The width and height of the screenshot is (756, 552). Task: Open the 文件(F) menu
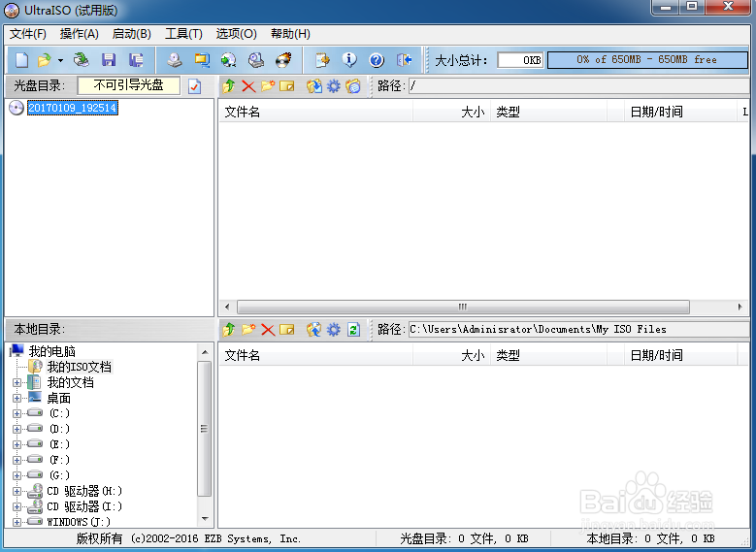28,34
